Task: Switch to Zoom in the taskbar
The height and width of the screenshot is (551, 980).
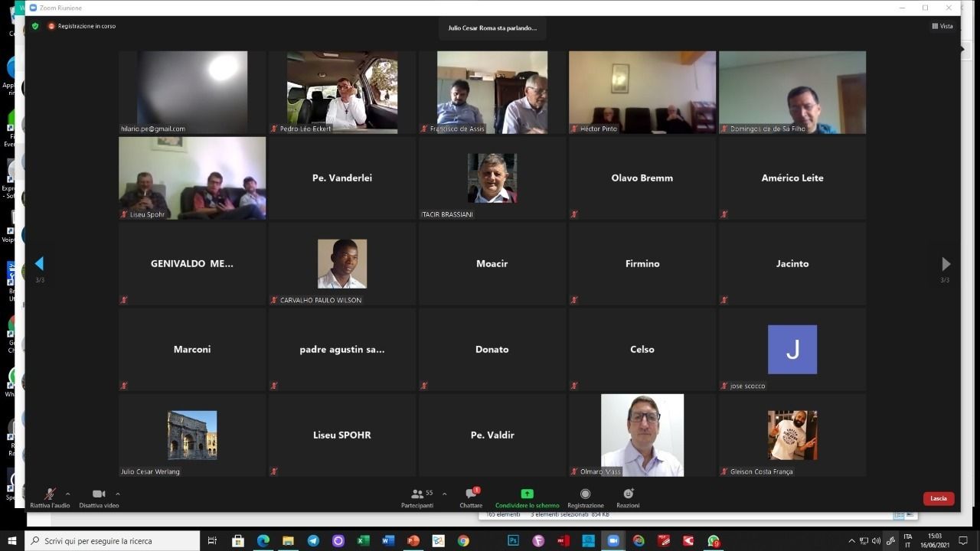Action: coord(613,541)
